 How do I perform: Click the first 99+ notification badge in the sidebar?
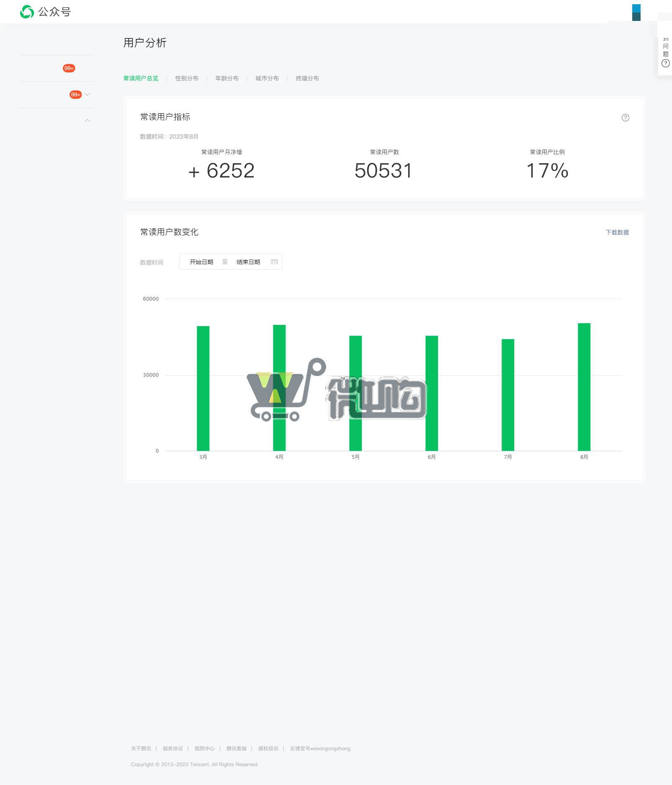[69, 68]
